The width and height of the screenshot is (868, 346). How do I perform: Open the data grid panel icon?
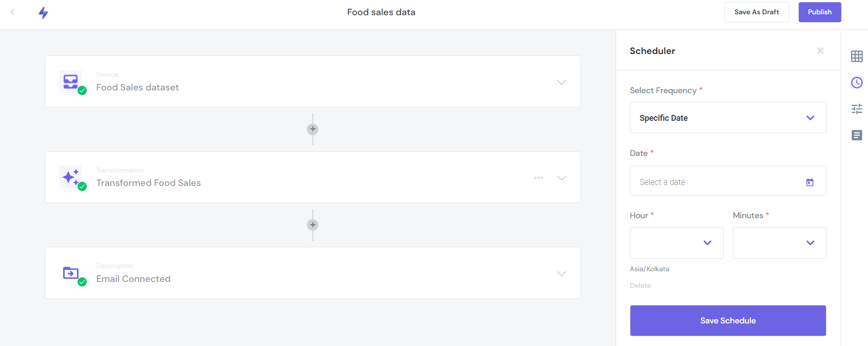(x=857, y=56)
